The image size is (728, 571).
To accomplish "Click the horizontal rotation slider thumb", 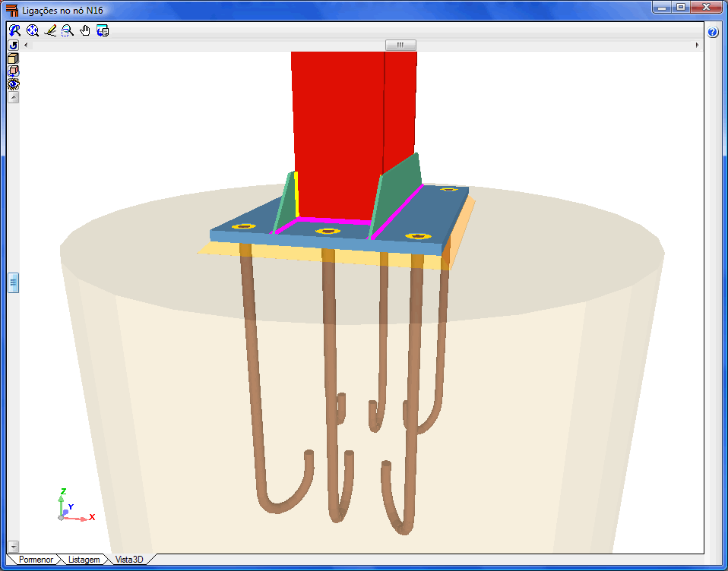I will [400, 45].
